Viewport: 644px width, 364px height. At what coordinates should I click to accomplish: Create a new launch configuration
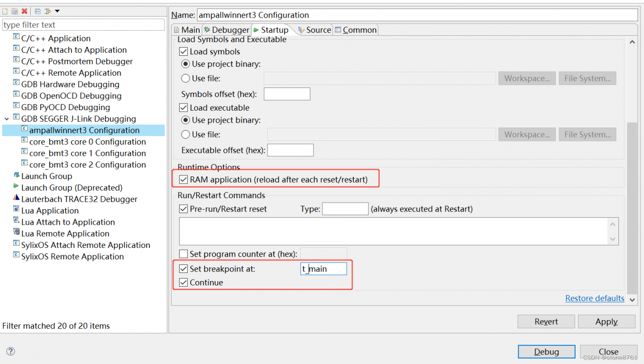pyautogui.click(x=5, y=11)
